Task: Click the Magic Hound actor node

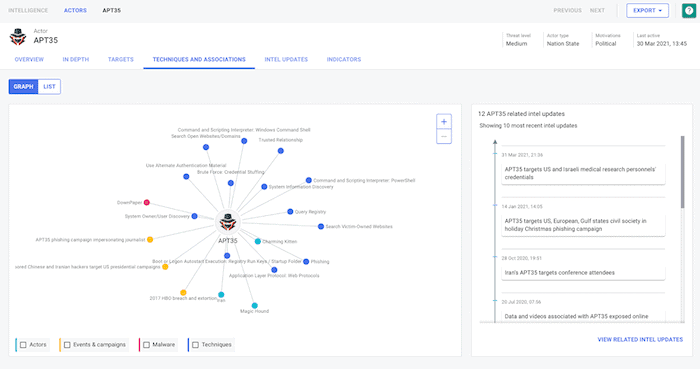Action: pos(254,306)
